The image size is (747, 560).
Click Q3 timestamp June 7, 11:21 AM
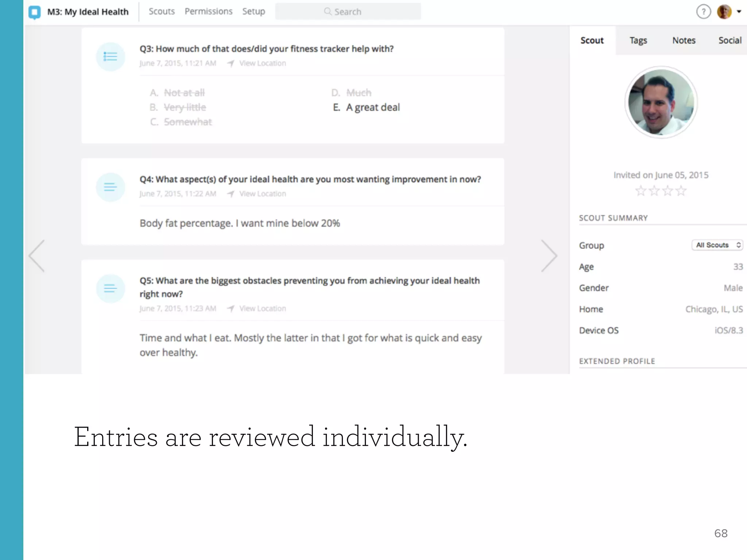(178, 63)
